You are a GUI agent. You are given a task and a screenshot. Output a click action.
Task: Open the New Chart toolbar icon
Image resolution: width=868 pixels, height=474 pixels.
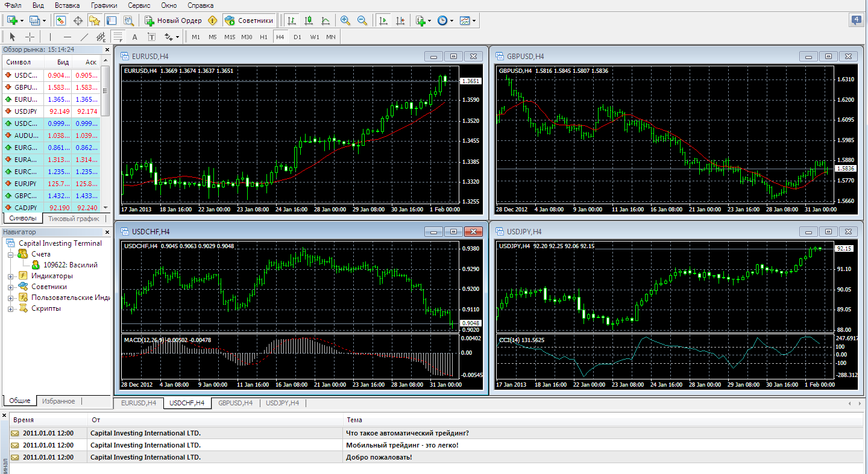pyautogui.click(x=11, y=20)
